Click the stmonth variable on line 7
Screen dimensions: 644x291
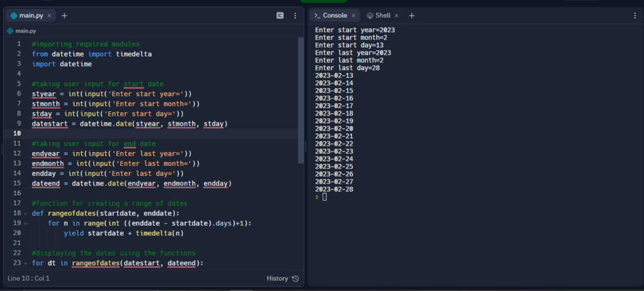tap(45, 104)
